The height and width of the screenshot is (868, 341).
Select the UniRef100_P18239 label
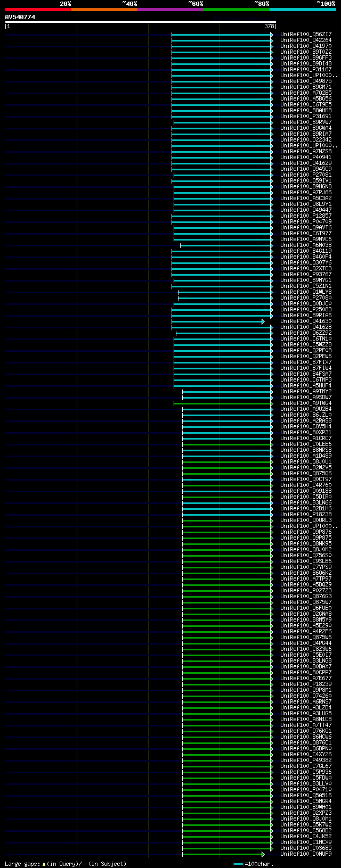tap(306, 684)
